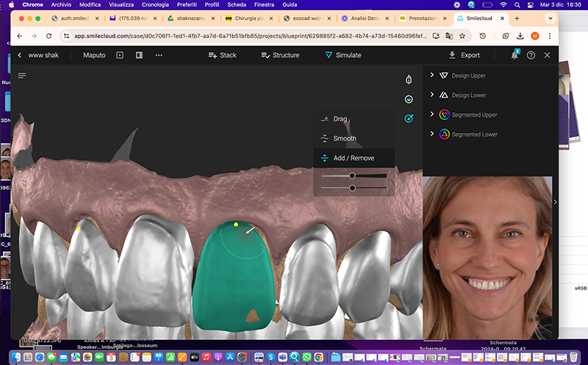
Task: Toggle the Segmented Upper rainbow icon
Action: [x=444, y=115]
